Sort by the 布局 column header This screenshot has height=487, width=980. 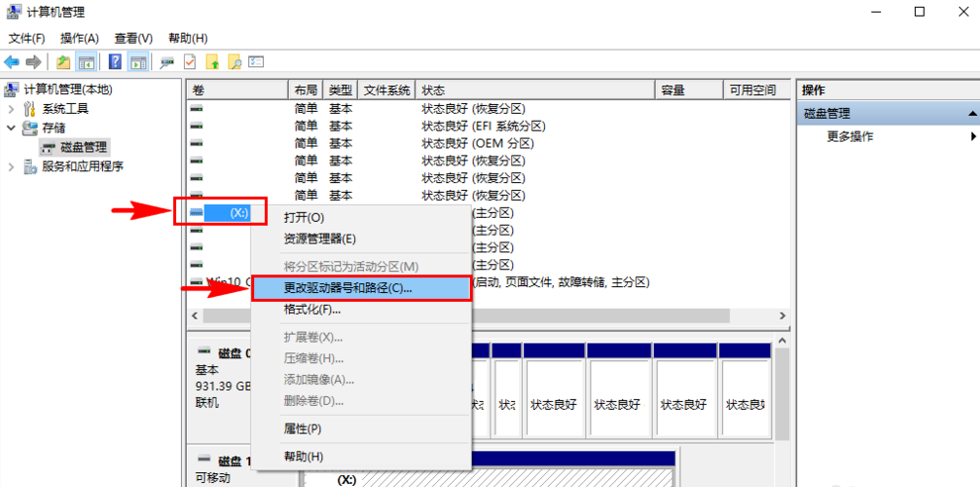(306, 90)
